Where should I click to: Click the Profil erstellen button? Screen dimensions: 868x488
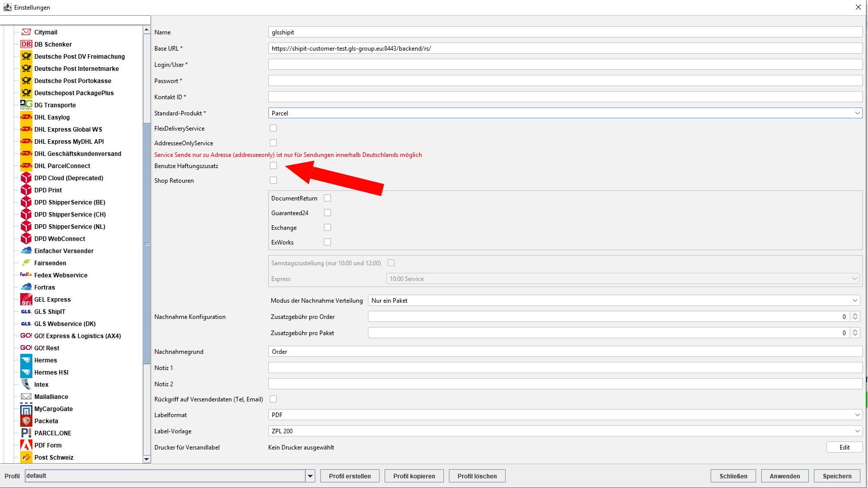350,476
